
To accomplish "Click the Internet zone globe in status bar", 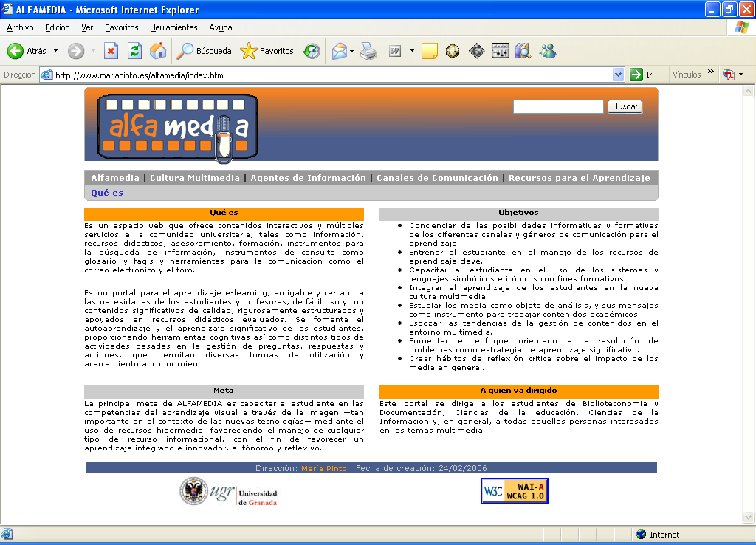I will coord(641,535).
